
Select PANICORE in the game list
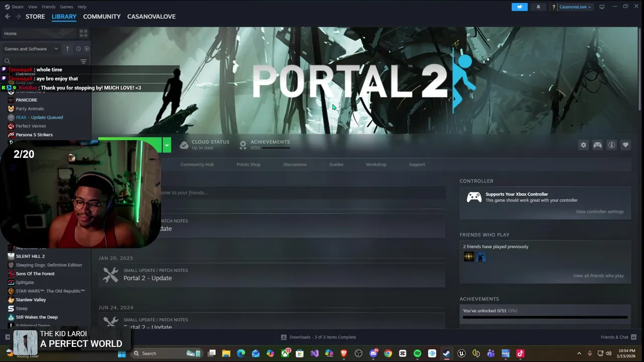pos(26,100)
